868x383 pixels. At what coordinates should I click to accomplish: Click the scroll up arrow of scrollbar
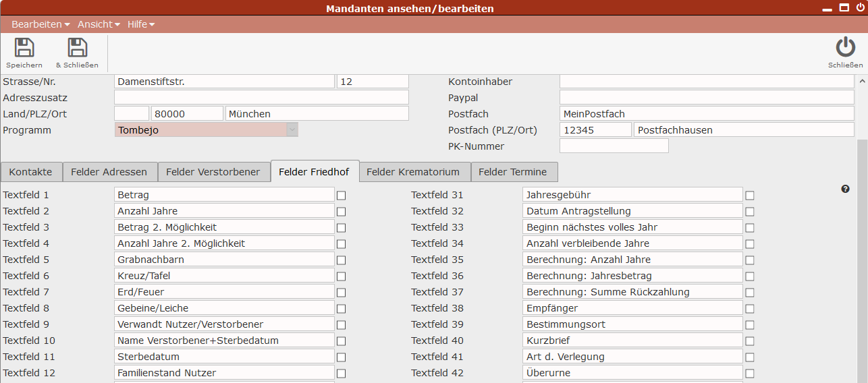click(x=861, y=81)
